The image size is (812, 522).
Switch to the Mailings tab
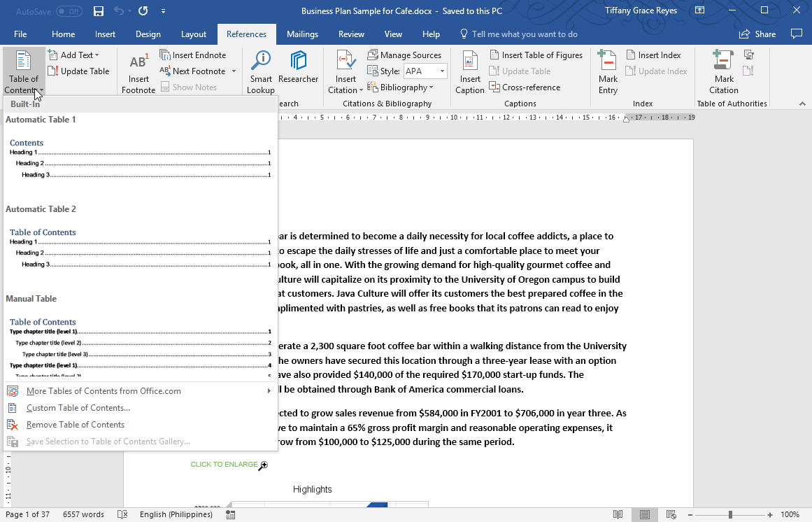302,34
